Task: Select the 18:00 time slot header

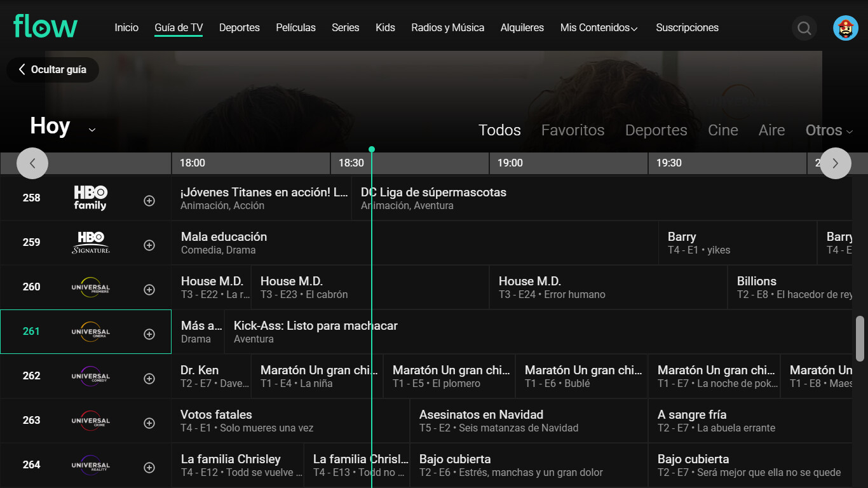Action: click(251, 163)
